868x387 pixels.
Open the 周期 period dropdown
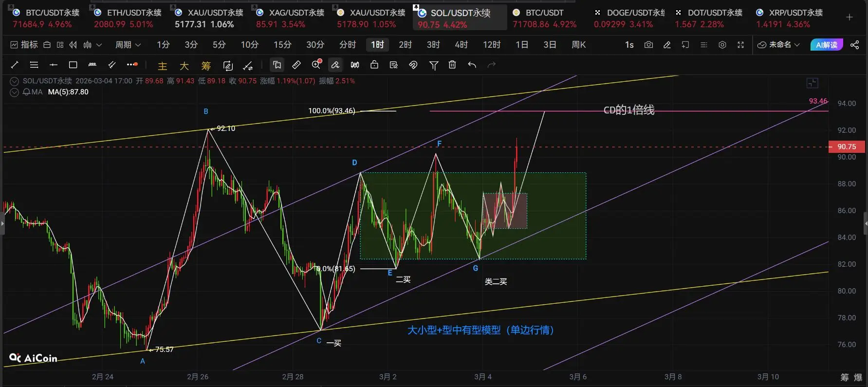[x=128, y=45]
